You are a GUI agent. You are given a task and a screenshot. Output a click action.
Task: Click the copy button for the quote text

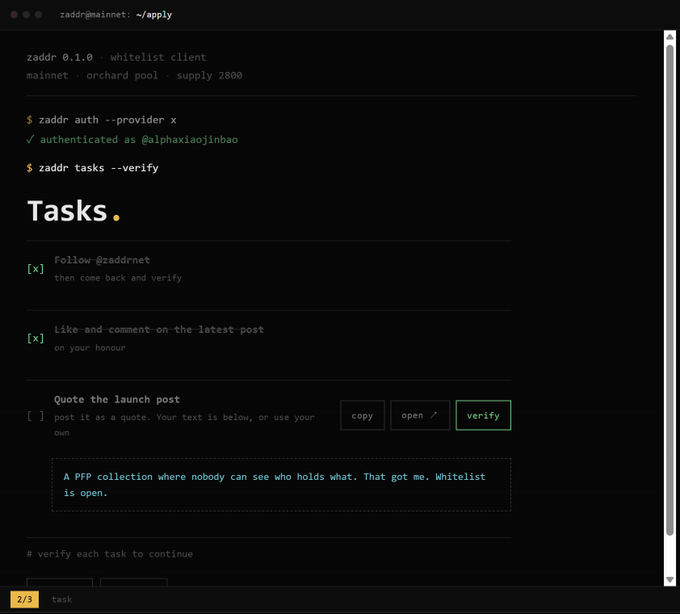tap(362, 415)
